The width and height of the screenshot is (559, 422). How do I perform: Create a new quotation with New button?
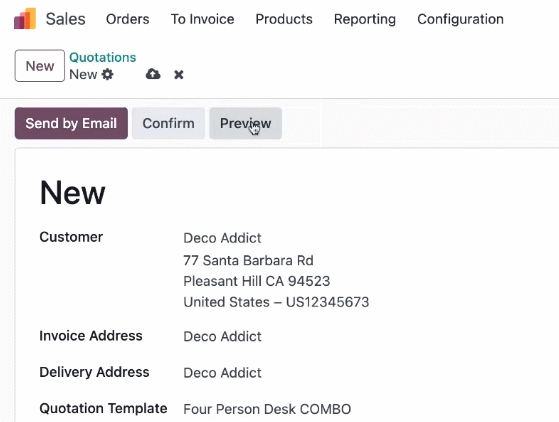tap(40, 66)
